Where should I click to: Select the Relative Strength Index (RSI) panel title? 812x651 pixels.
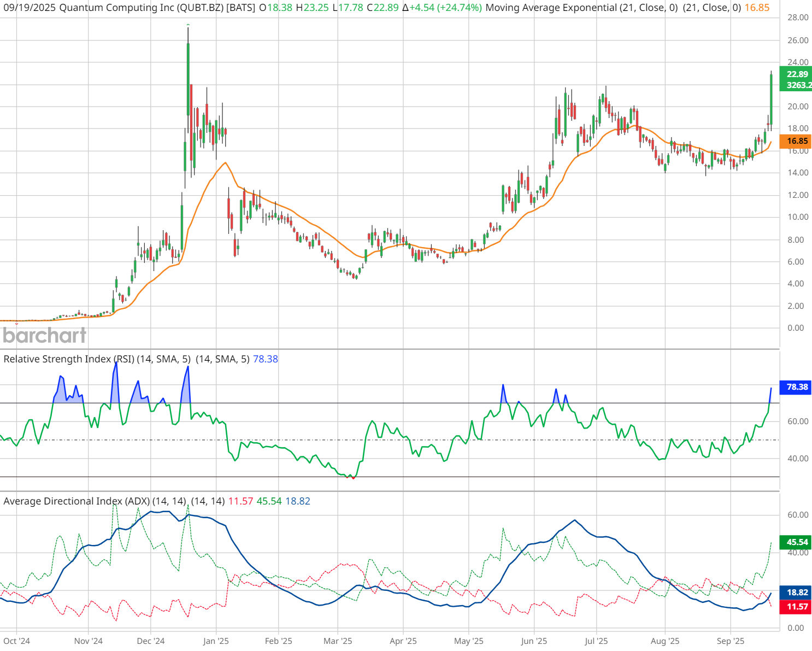coord(68,359)
